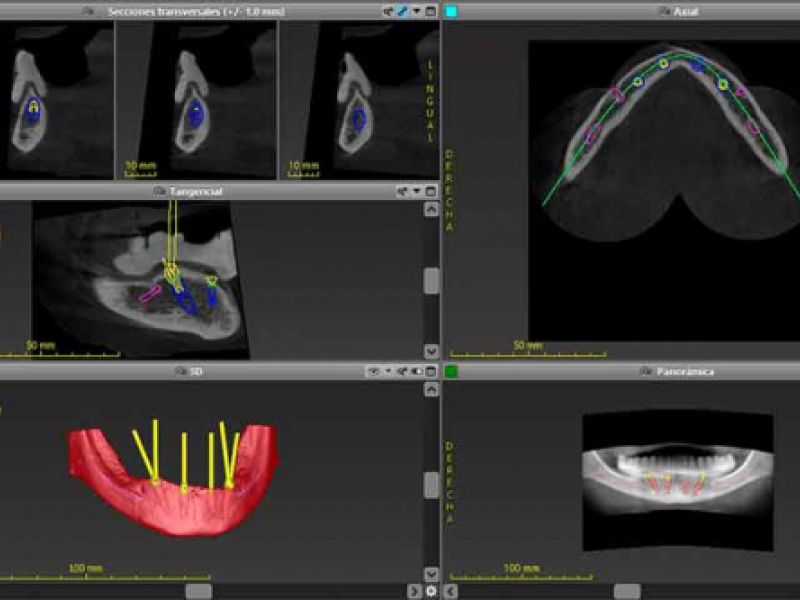800x600 pixels.
Task: Click the gear icon below the 3D view
Action: [431, 591]
